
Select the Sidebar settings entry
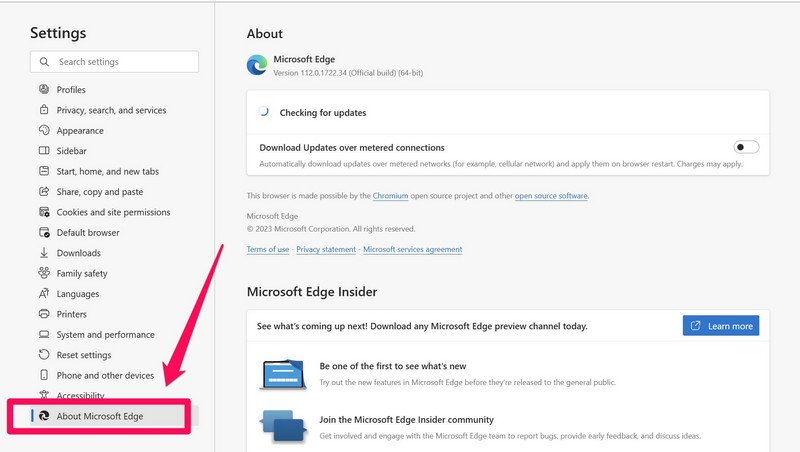coord(71,151)
